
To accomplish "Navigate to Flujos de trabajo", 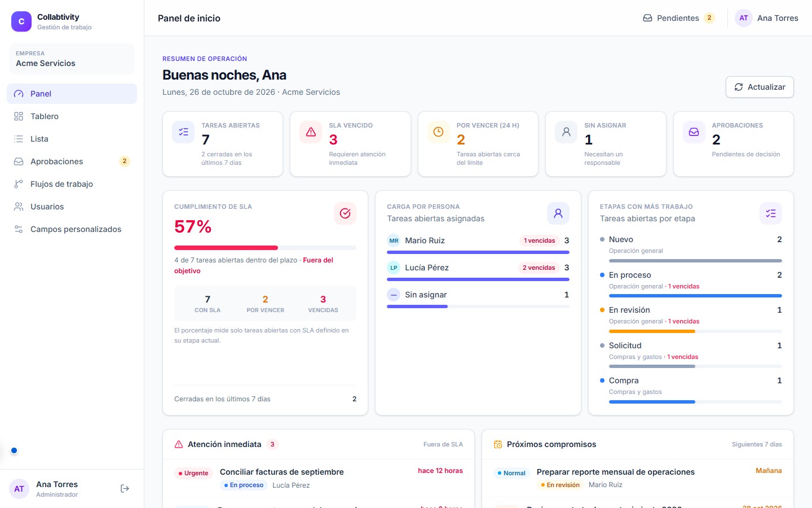I will tap(72, 184).
